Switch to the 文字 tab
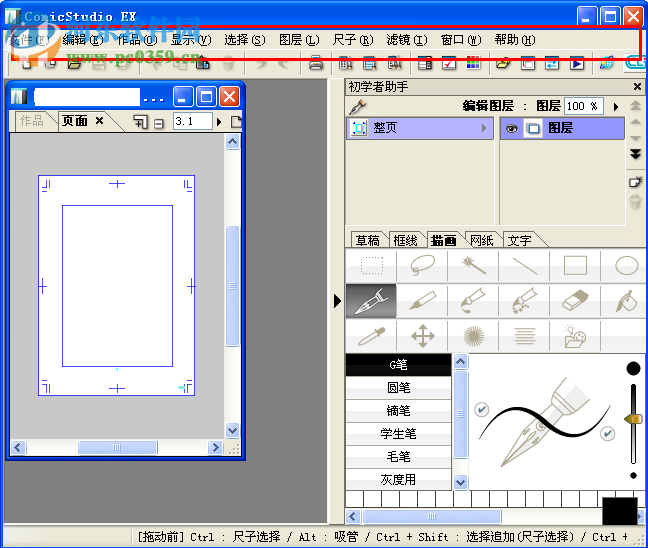 point(519,241)
